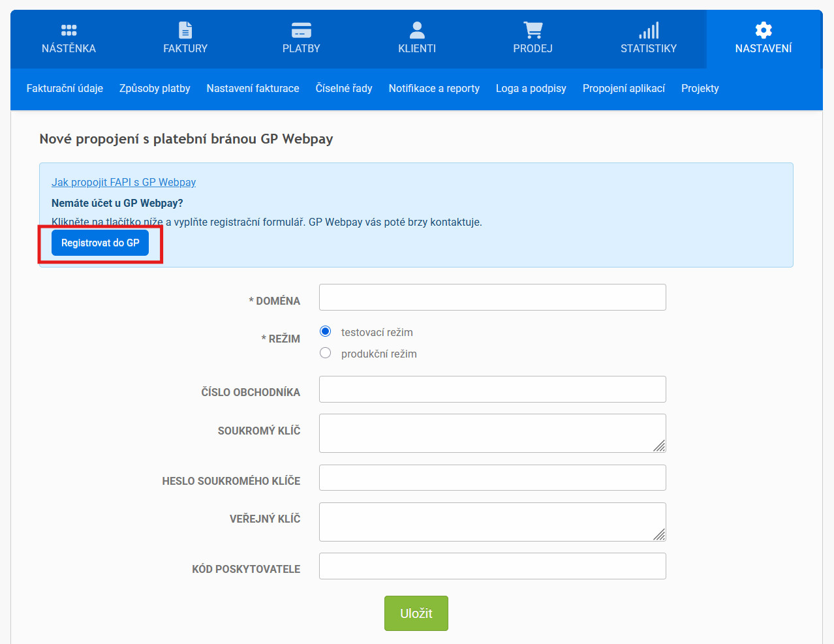Viewport: 834px width, 644px height.
Task: Navigate to Projekty submenu
Action: [x=700, y=88]
